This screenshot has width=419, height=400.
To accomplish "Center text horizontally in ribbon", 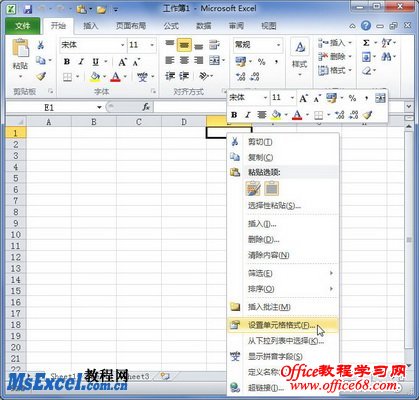I will 184,60.
